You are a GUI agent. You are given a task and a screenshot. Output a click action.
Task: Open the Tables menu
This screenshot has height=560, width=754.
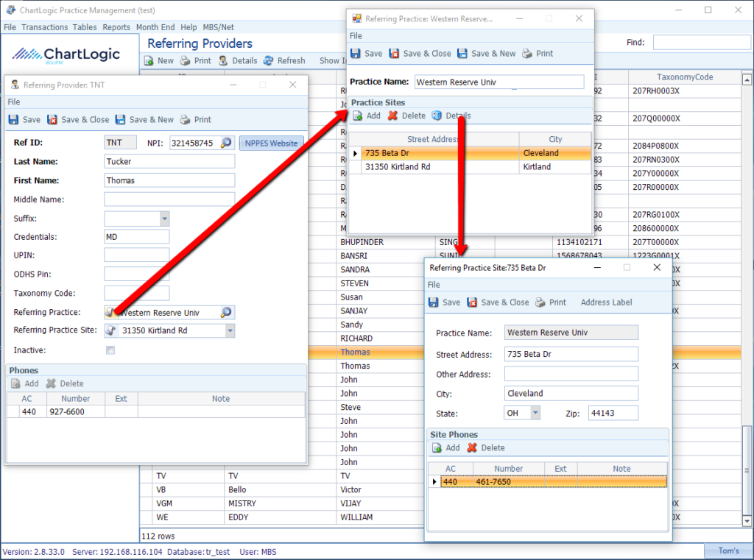[x=85, y=27]
